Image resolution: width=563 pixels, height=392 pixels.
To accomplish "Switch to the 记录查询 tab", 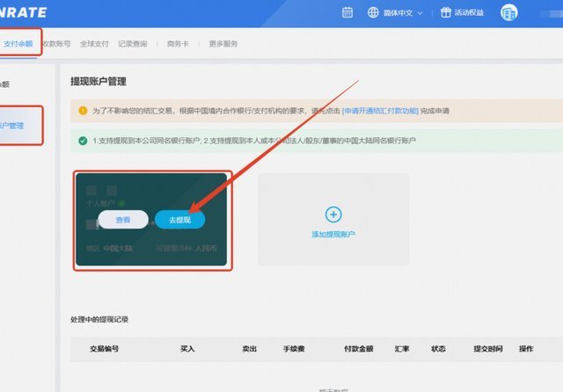I will coord(133,44).
